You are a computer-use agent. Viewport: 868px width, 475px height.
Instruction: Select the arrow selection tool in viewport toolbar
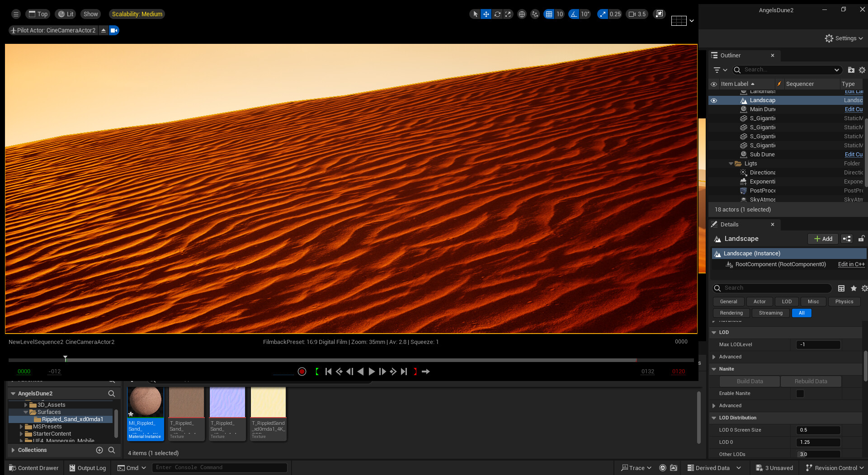pos(475,14)
